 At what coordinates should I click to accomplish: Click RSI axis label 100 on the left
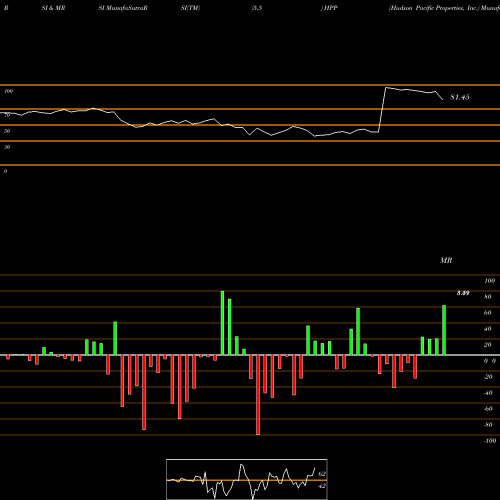point(9,91)
